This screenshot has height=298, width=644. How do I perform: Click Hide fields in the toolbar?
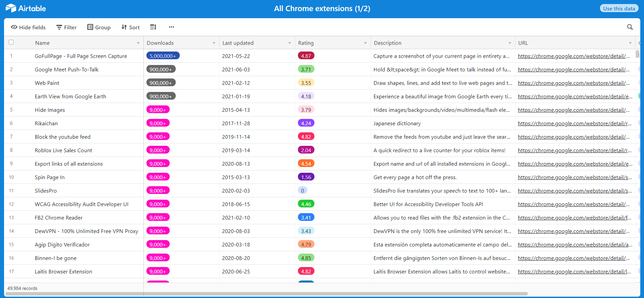[x=28, y=27]
